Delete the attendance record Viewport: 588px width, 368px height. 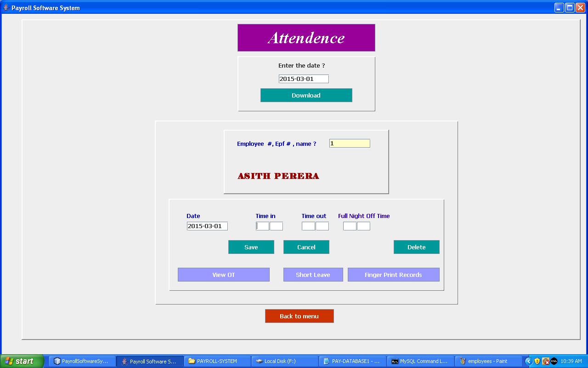point(416,247)
